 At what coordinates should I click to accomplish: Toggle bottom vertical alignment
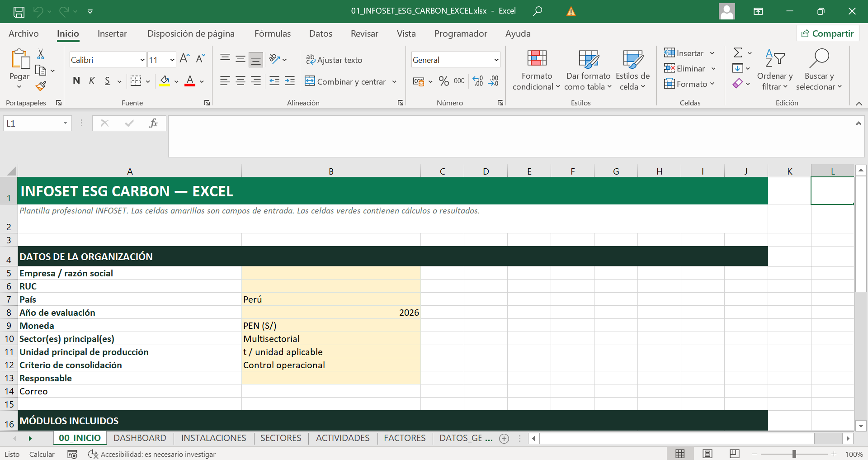(256, 59)
